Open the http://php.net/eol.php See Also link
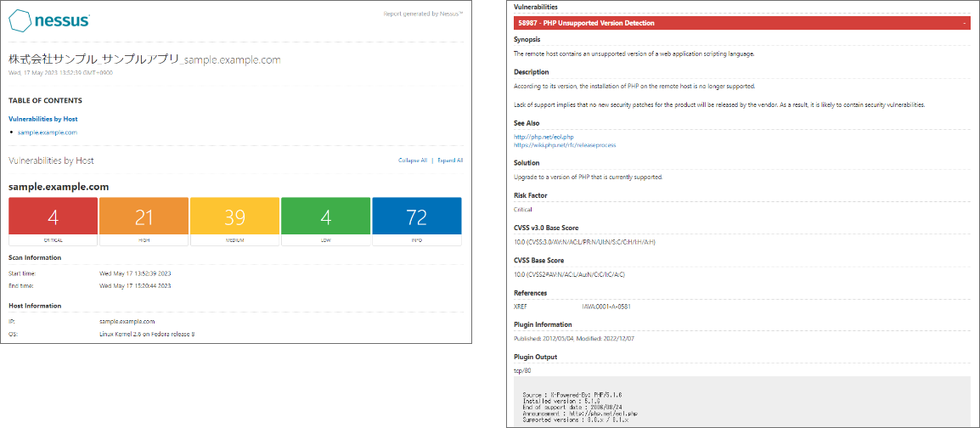Viewport: 980px width, 428px height. click(544, 136)
